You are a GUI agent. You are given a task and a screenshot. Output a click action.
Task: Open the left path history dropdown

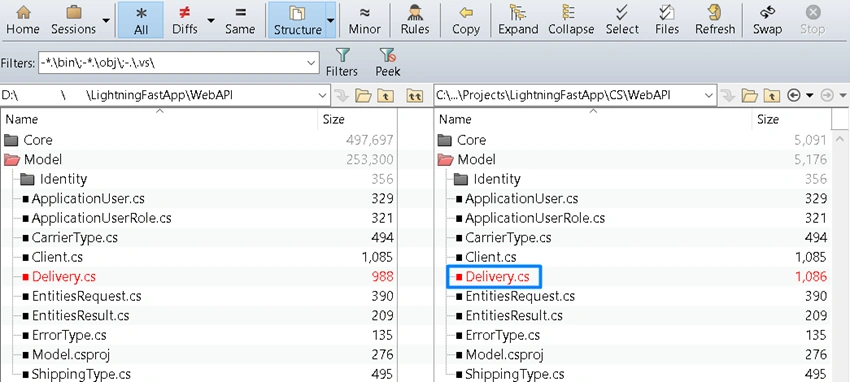click(324, 96)
